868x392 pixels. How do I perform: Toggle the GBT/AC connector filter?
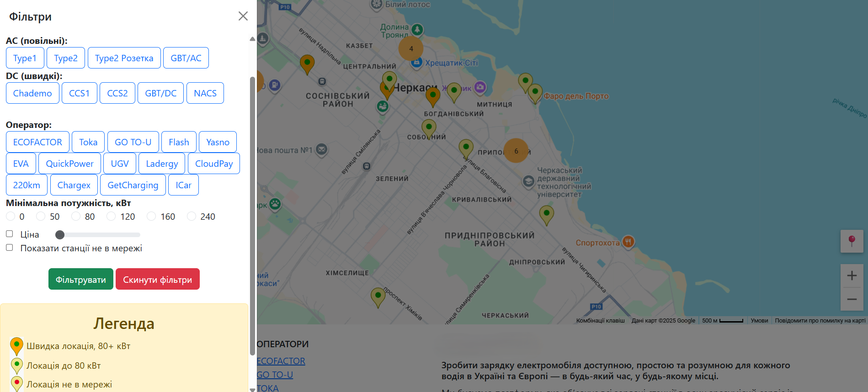[x=186, y=58]
